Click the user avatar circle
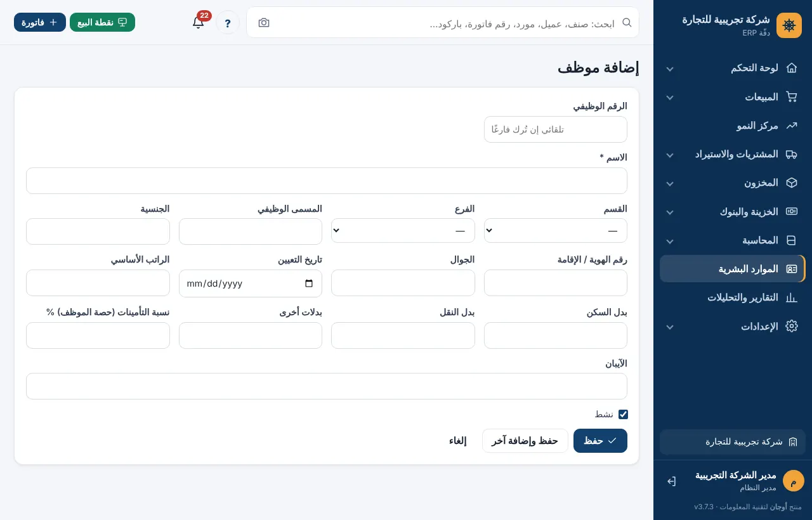Viewport: 812px width, 520px height. [793, 481]
